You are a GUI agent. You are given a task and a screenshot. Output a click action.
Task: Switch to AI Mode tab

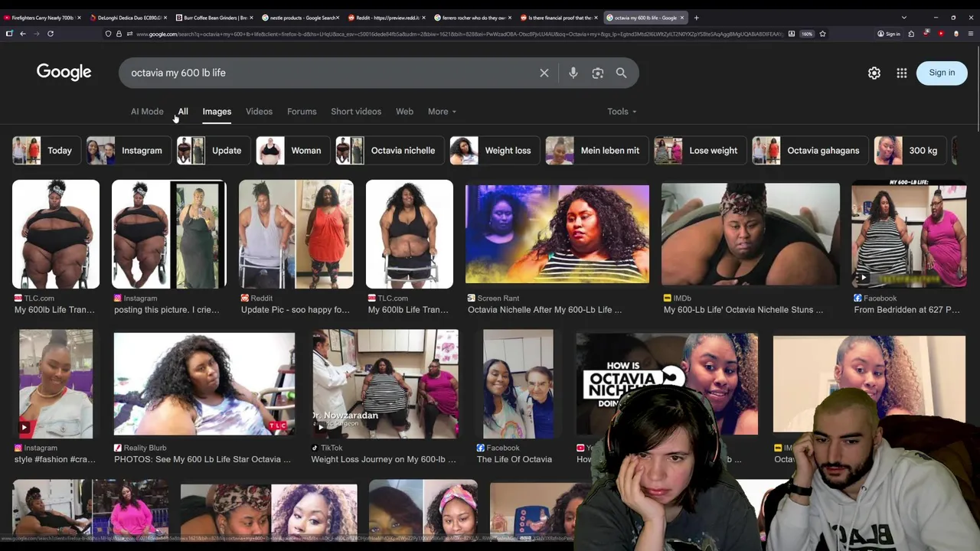[147, 112]
